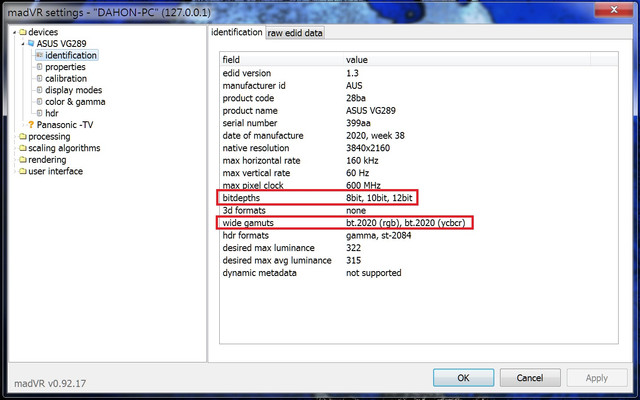Click the devices folder icon
The image size is (640, 400).
pyautogui.click(x=23, y=32)
